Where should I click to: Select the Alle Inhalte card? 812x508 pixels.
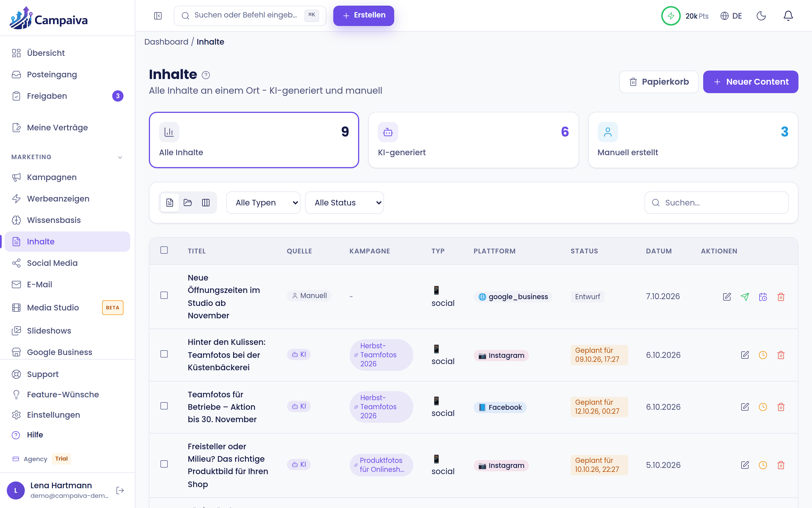254,140
